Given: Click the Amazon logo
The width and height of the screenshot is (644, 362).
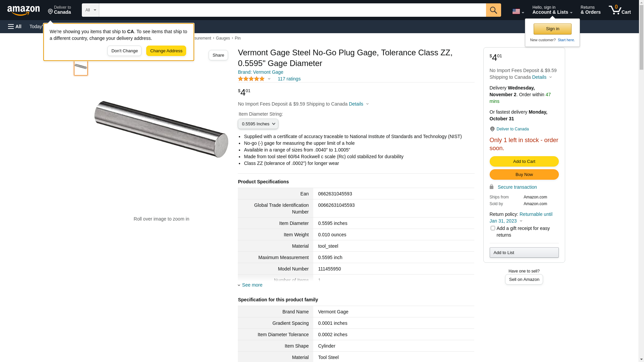Looking at the screenshot, I should pyautogui.click(x=23, y=10).
